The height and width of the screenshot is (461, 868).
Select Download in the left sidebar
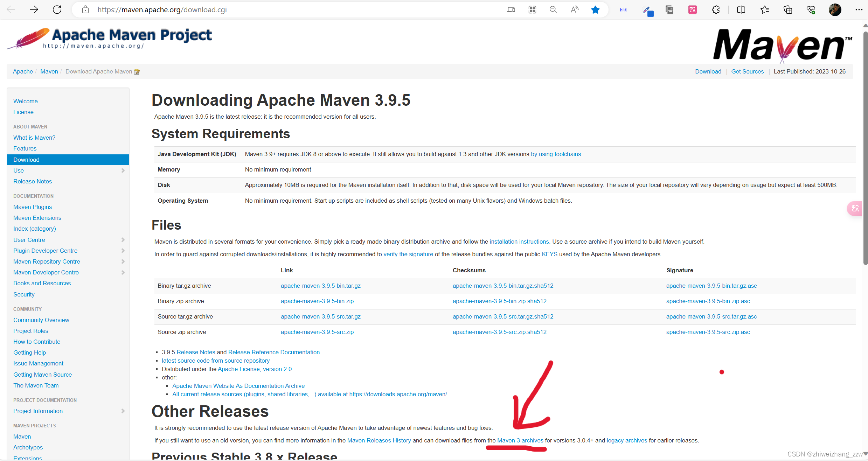[x=26, y=160]
